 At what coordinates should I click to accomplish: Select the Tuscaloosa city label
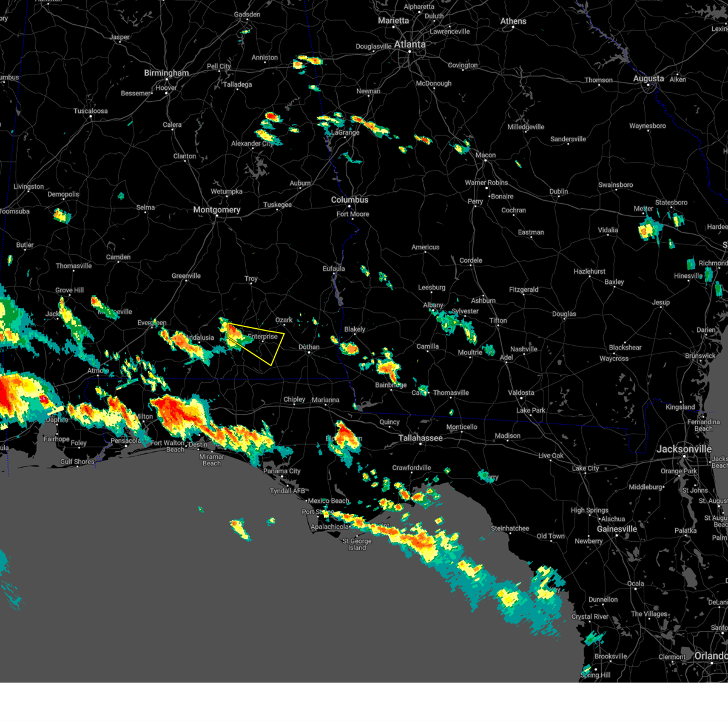(91, 111)
